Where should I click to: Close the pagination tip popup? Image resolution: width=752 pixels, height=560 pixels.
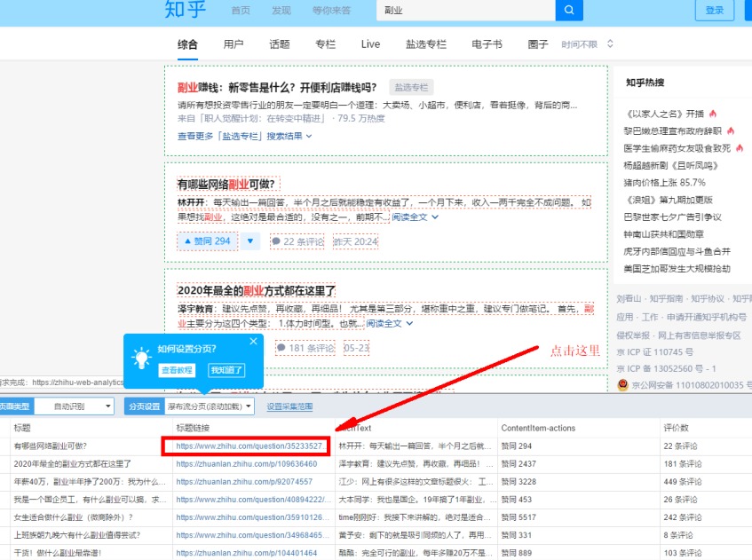coord(253,342)
